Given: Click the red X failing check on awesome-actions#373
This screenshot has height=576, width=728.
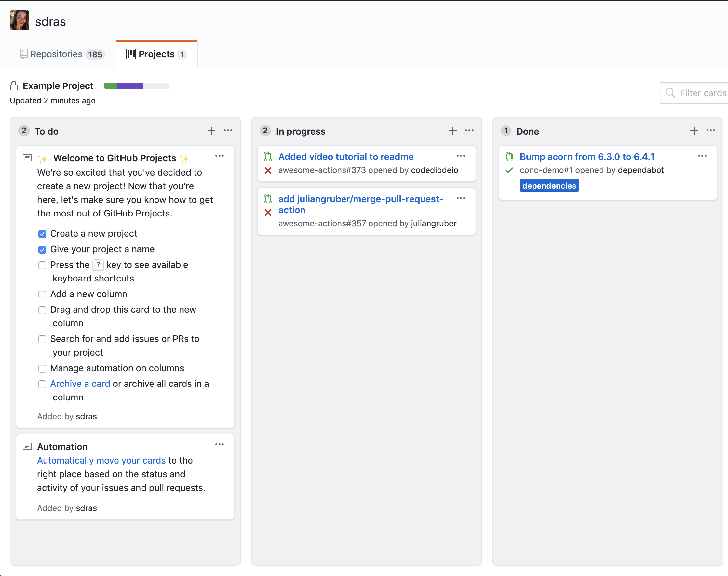Looking at the screenshot, I should point(268,170).
